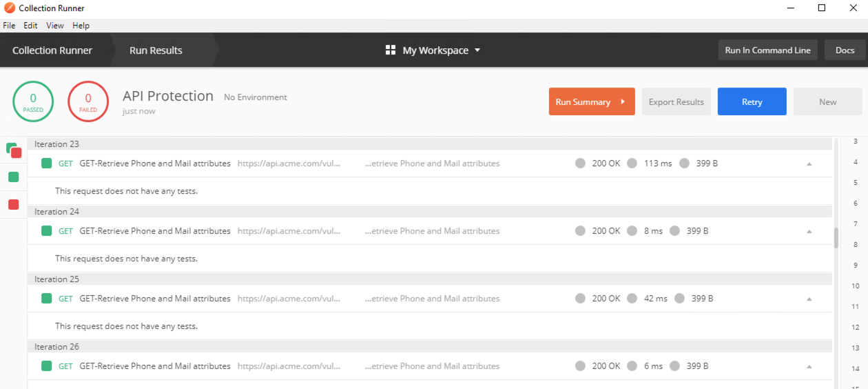Click the Run Summary button
This screenshot has width=868, height=389.
pyautogui.click(x=592, y=101)
